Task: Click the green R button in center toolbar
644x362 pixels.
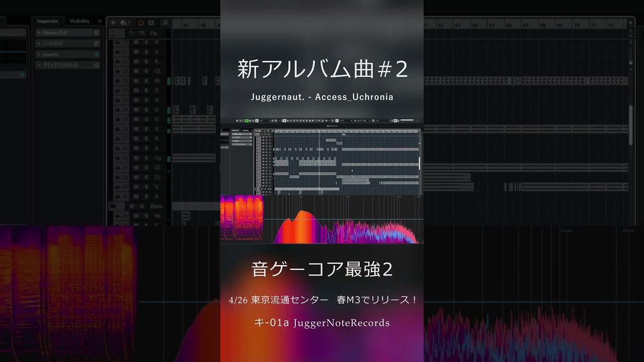Action: point(247,121)
